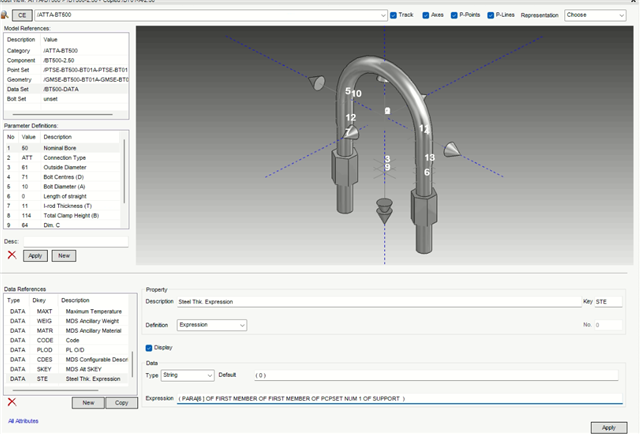Open the Type String dropdown

[187, 375]
